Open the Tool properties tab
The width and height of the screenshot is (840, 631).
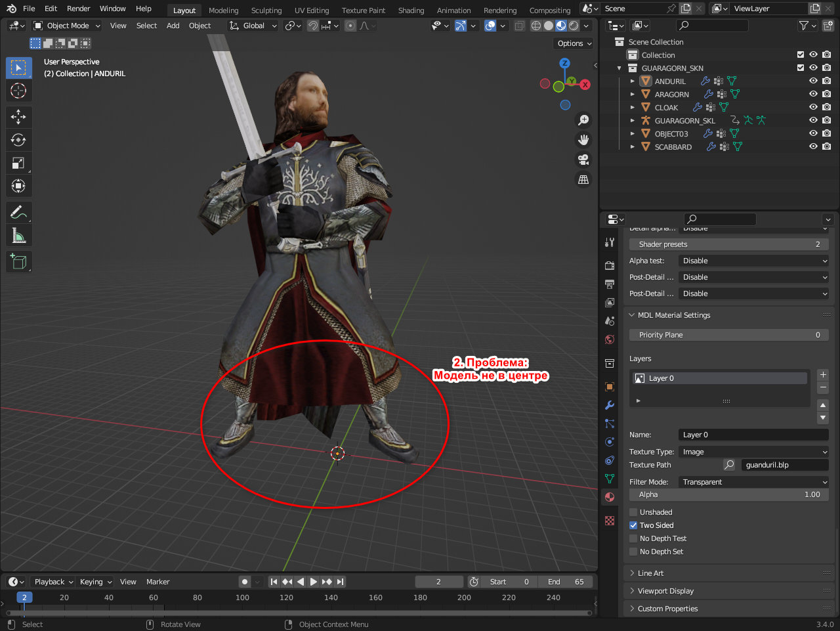[x=610, y=242]
